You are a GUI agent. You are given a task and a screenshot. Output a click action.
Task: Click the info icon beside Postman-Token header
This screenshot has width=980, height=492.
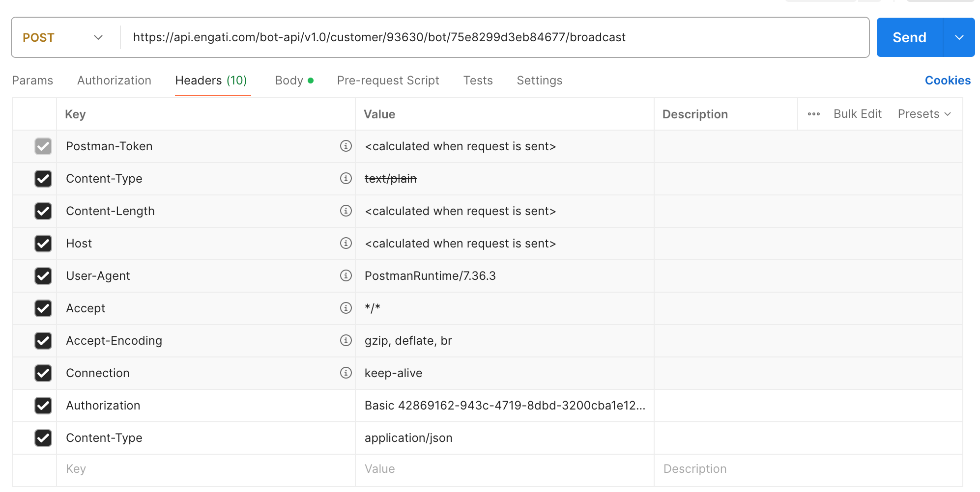point(346,146)
